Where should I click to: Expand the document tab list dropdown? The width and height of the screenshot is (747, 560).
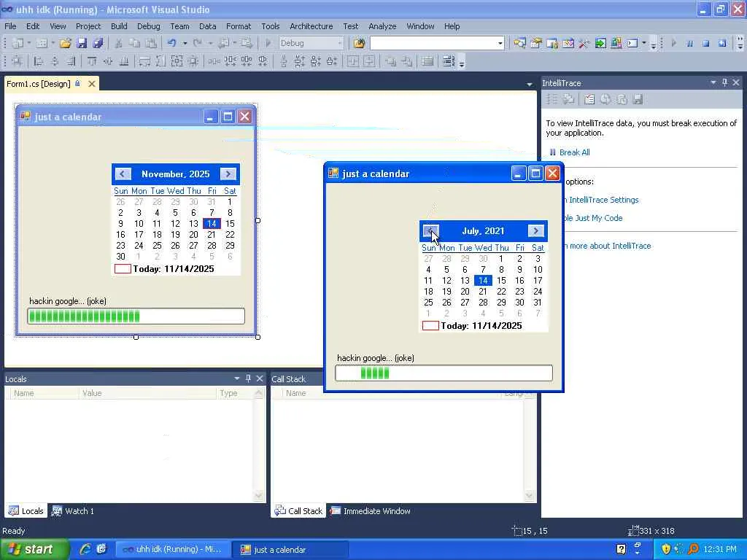(x=530, y=85)
